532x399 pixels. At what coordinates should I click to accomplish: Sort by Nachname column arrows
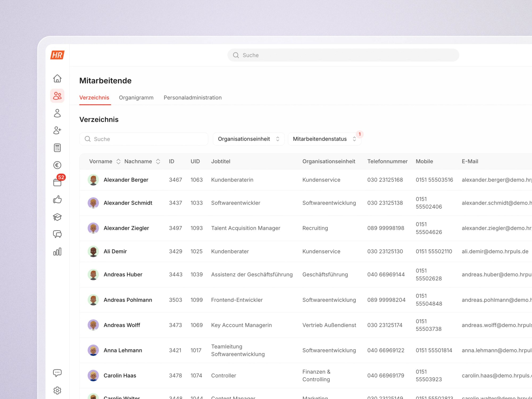(158, 161)
